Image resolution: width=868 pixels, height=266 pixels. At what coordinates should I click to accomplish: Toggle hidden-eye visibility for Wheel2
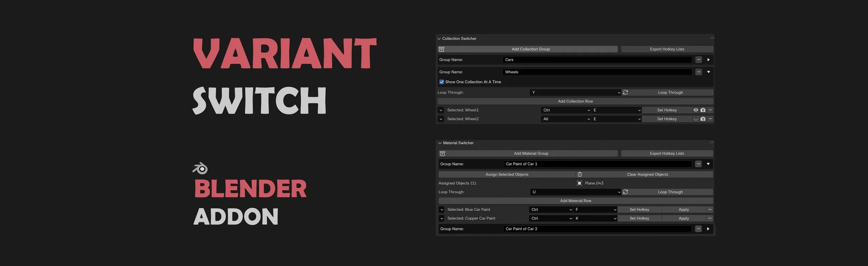click(696, 119)
